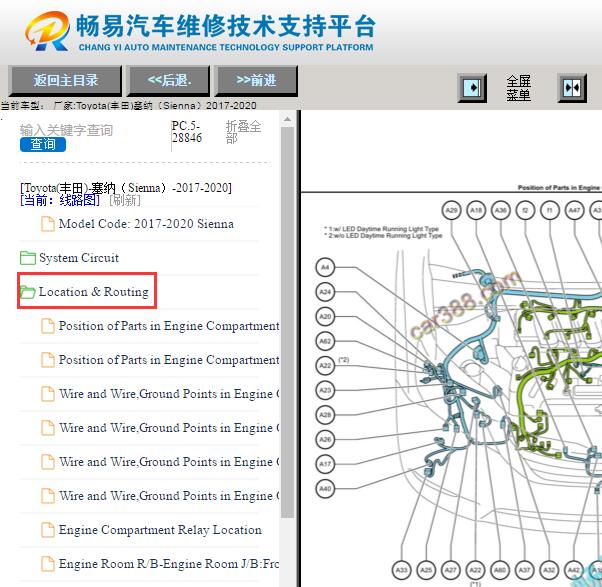Image resolution: width=602 pixels, height=587 pixels.
Task: Click connector label A47 at diagram top
Action: click(574, 210)
